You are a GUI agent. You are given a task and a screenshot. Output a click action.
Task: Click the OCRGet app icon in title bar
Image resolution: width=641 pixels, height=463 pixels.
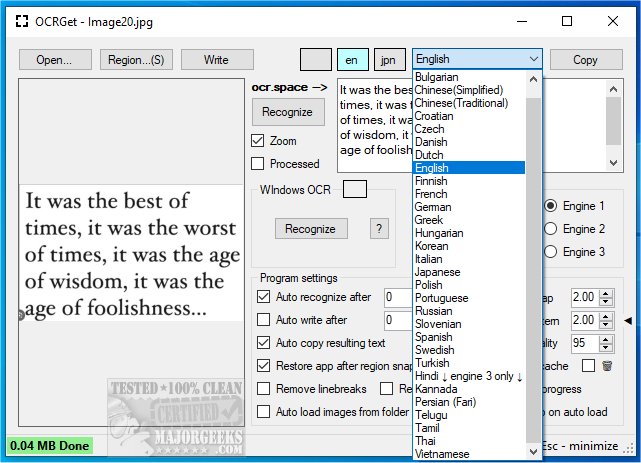[x=22, y=21]
